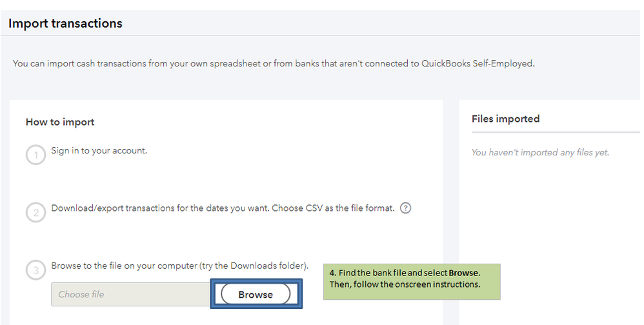This screenshot has height=325, width=644.
Task: Click the step 2 circle icon
Action: [36, 212]
